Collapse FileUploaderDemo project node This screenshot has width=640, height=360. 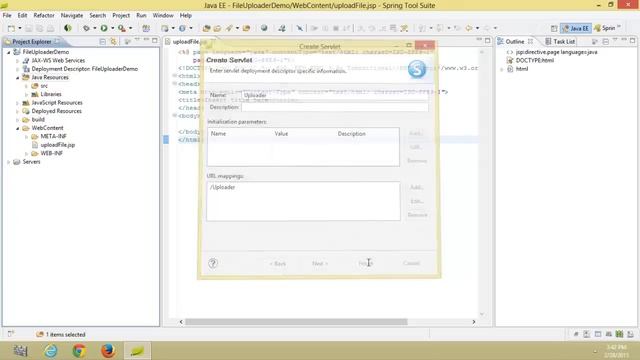tap(9, 52)
